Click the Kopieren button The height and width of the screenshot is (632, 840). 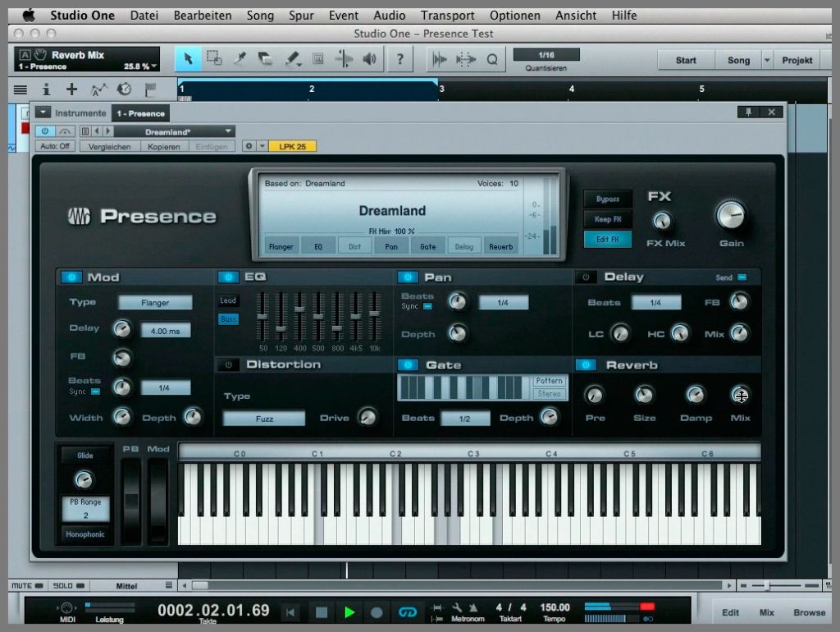pyautogui.click(x=164, y=146)
